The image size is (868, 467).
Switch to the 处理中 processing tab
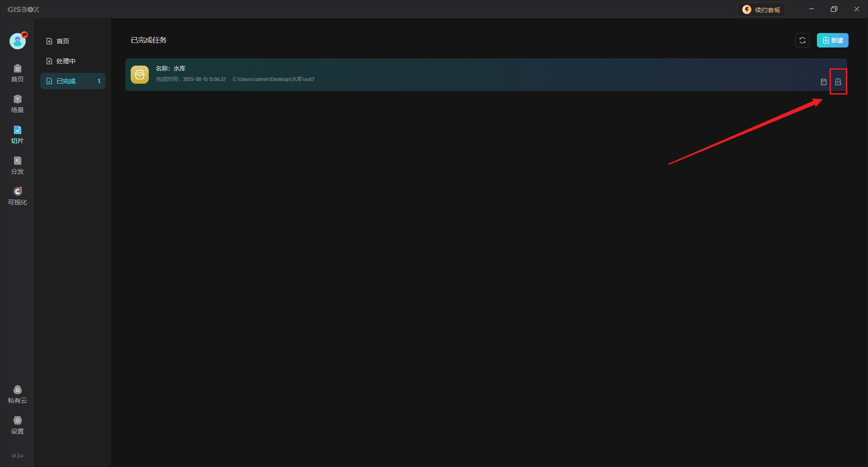[x=66, y=61]
